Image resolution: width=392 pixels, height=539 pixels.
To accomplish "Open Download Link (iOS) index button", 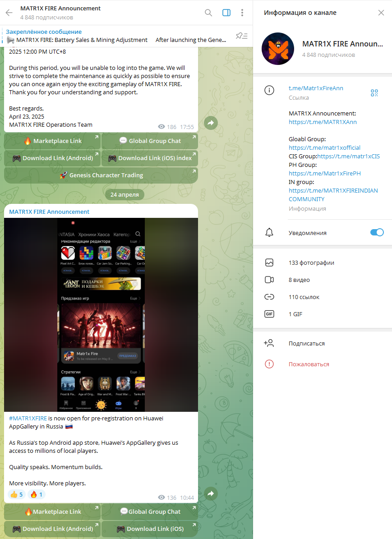I will click(x=150, y=158).
